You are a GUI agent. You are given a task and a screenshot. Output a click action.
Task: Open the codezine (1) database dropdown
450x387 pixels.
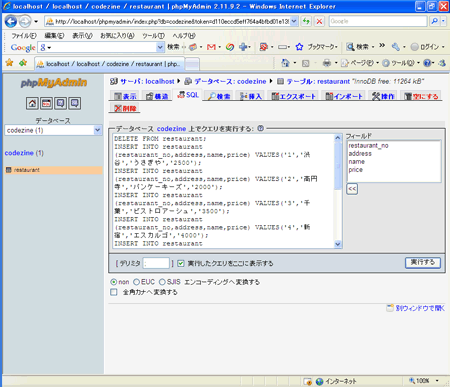click(x=53, y=130)
